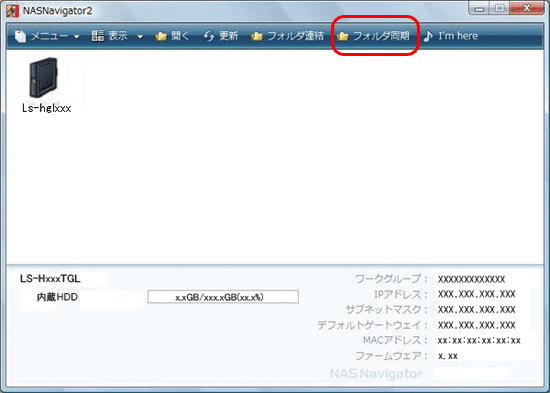Close the NASNavigator2 window
The image size is (550, 393).
click(x=527, y=8)
